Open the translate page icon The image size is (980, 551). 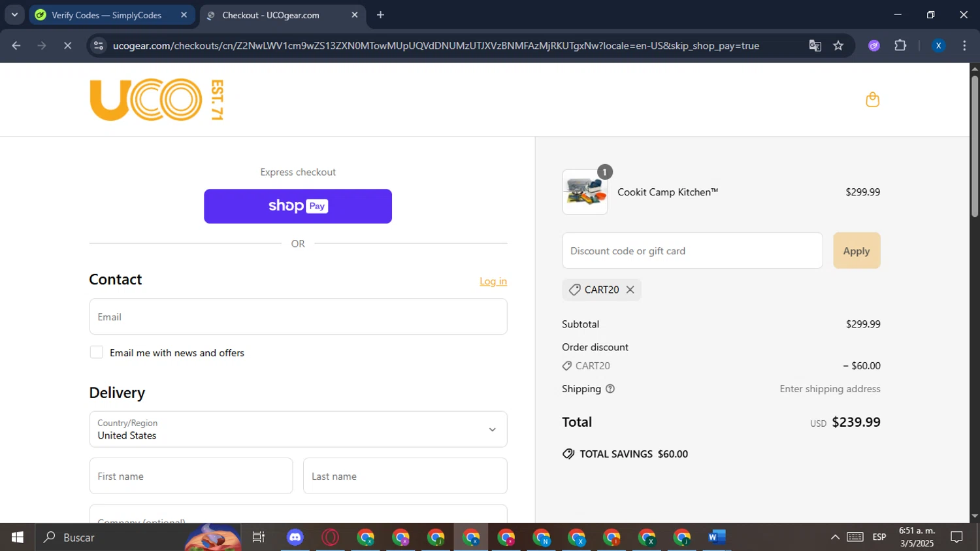(815, 46)
